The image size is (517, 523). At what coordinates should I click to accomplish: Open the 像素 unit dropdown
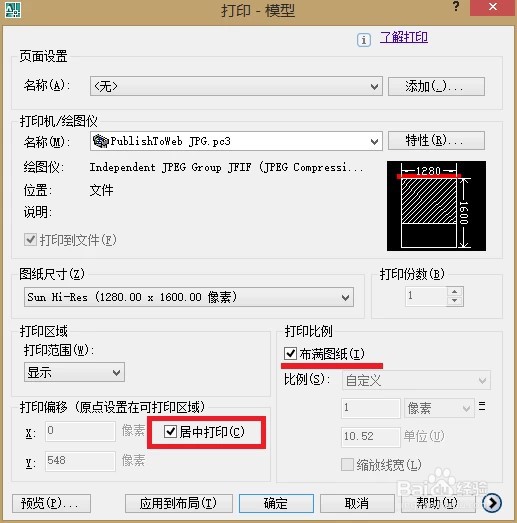tap(439, 408)
